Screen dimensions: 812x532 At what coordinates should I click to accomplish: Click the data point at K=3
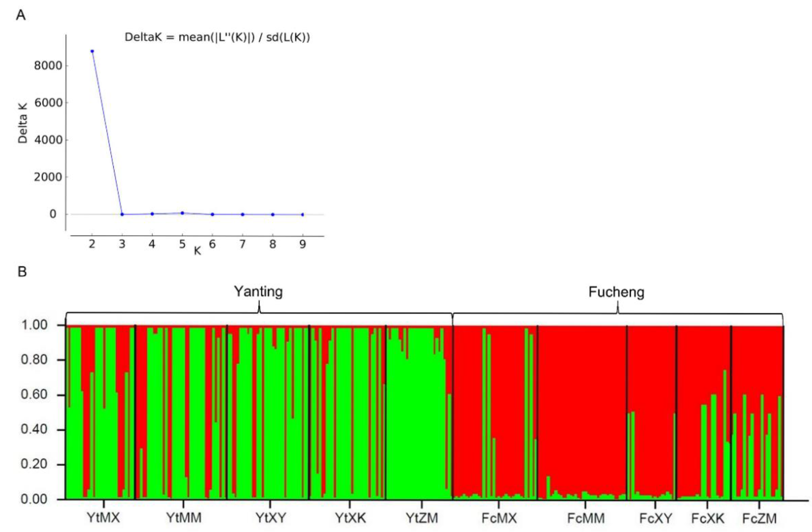[x=122, y=214]
